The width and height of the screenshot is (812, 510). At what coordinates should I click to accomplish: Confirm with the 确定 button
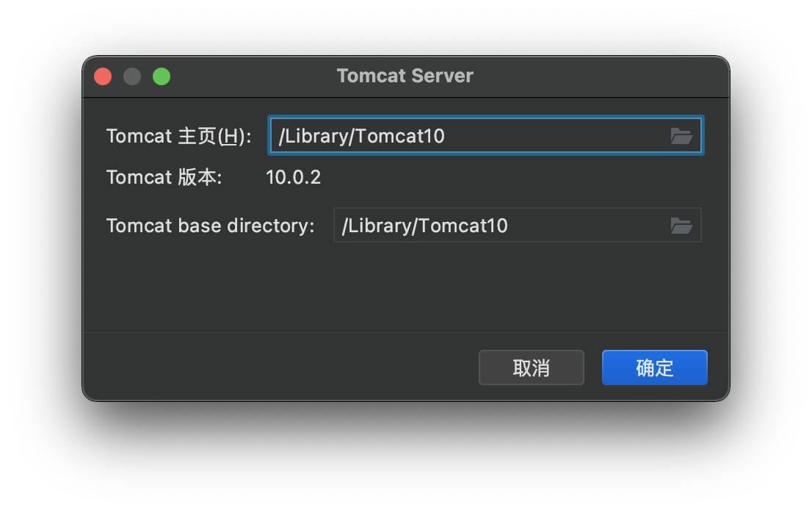pyautogui.click(x=654, y=367)
